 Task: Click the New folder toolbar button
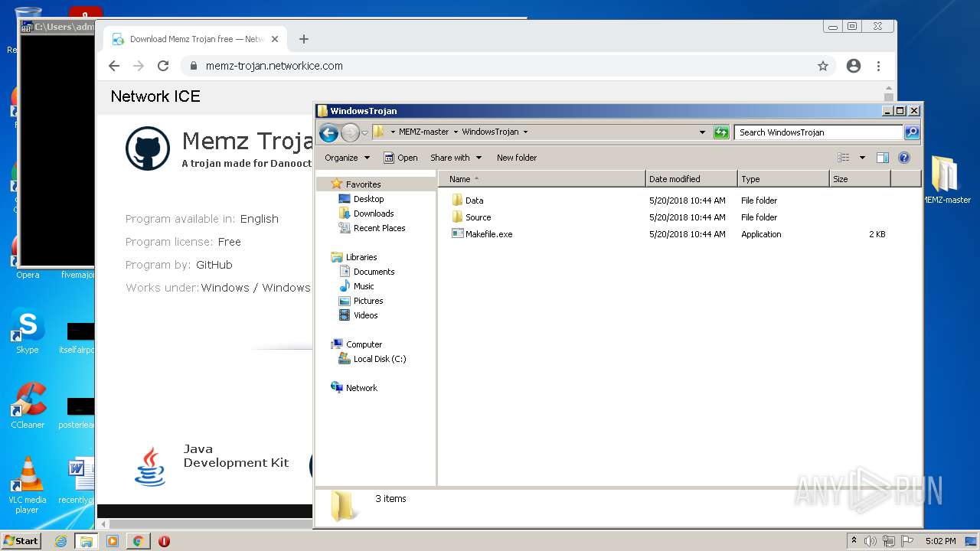[x=517, y=158]
